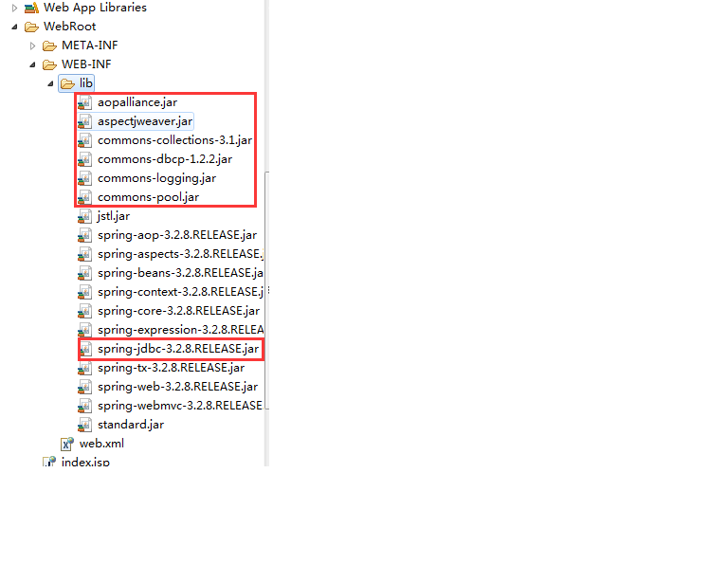Click jar icon beside commons-pool.jar
Image resolution: width=728 pixels, height=582 pixels.
coord(84,198)
